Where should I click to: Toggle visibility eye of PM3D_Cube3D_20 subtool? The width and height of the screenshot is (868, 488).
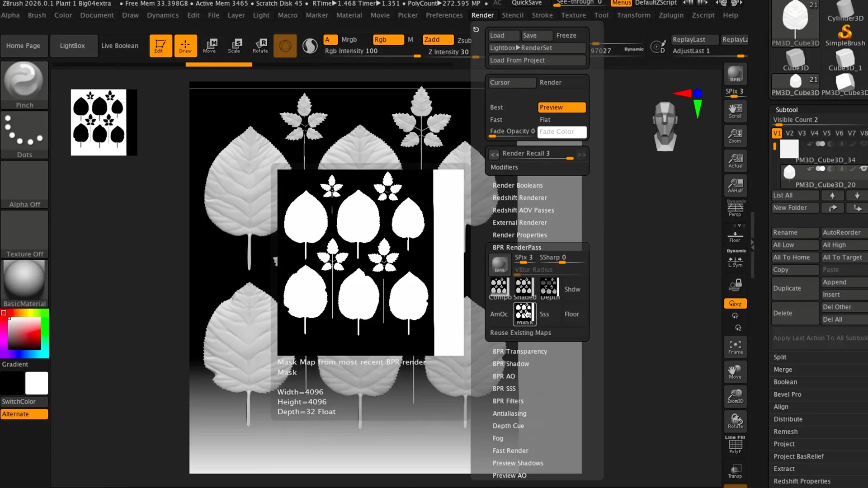[x=863, y=169]
